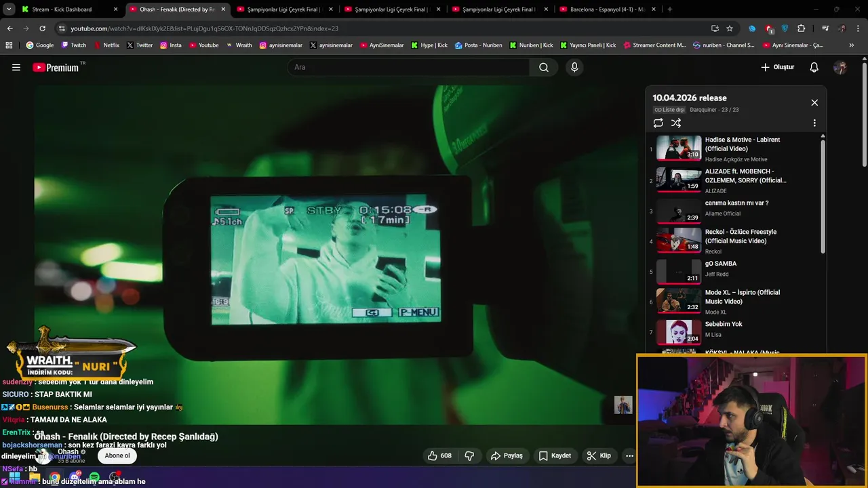The image size is (868, 488).
Task: Focus the Ara search field
Action: [x=408, y=67]
